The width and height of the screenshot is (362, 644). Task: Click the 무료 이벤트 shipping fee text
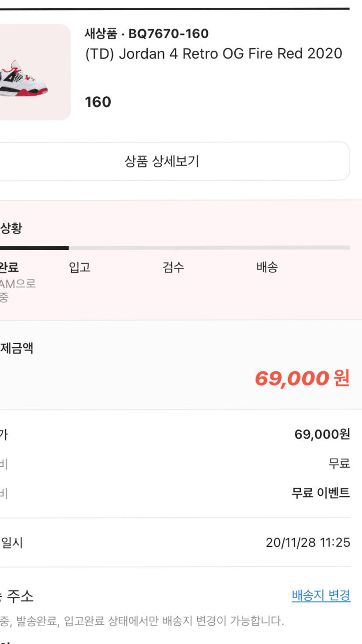320,493
